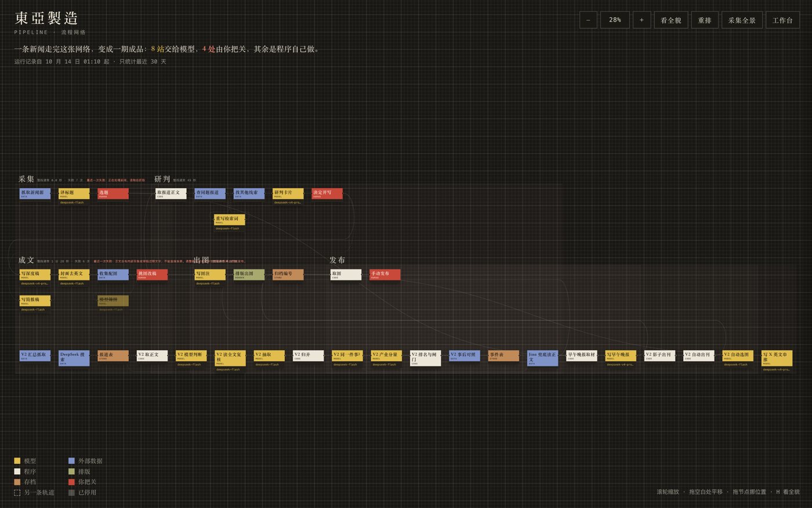This screenshot has width=812, height=508.
Task: Open the 采集全景 view
Action: click(x=742, y=20)
